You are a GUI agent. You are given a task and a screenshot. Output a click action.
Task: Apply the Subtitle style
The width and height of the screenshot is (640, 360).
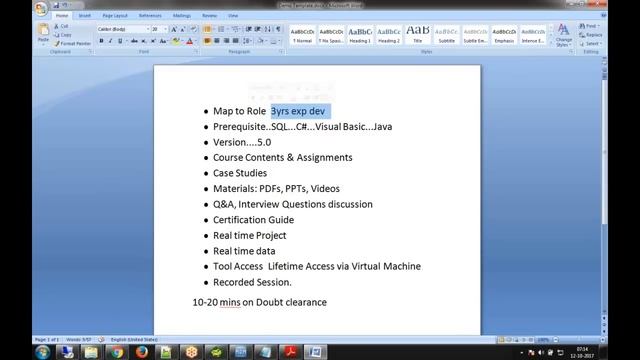tap(447, 35)
